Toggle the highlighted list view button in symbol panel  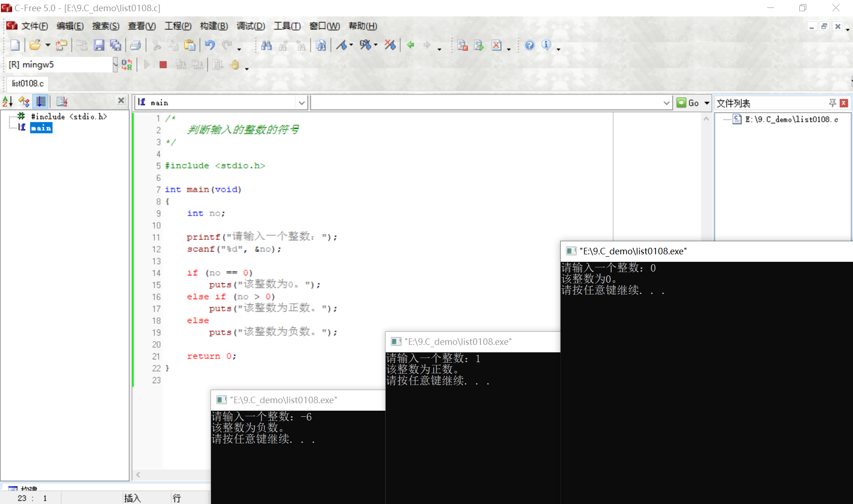(x=41, y=101)
